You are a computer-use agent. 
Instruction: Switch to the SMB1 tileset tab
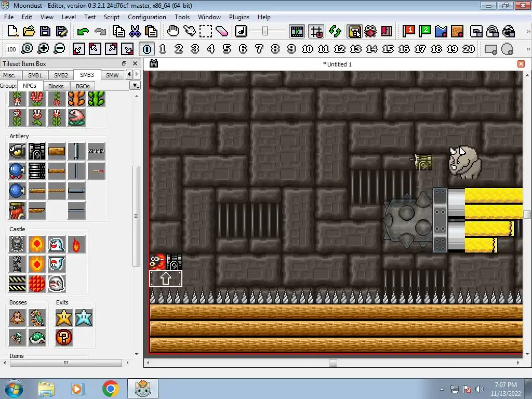(x=35, y=75)
